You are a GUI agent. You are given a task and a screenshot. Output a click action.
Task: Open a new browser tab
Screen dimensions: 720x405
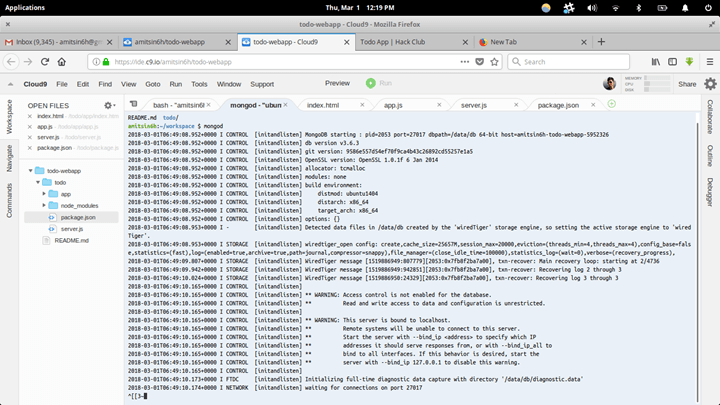(601, 42)
